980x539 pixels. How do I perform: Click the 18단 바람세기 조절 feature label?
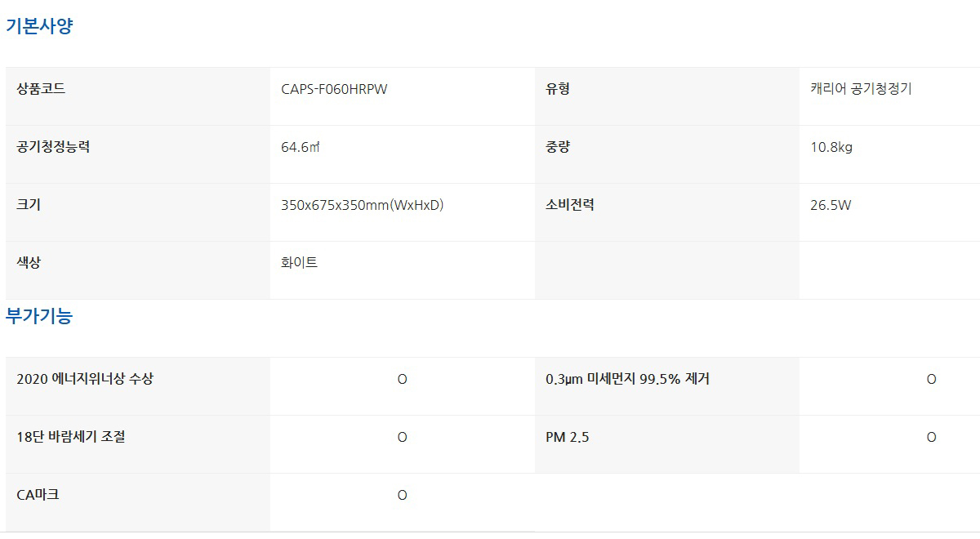tap(71, 437)
